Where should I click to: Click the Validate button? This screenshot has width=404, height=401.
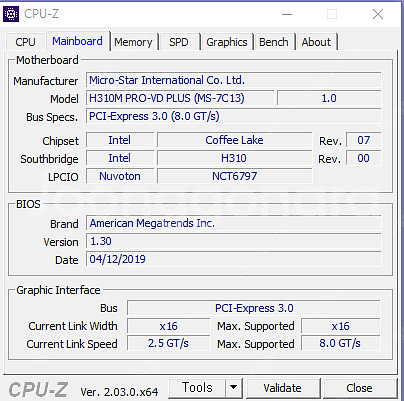282,388
